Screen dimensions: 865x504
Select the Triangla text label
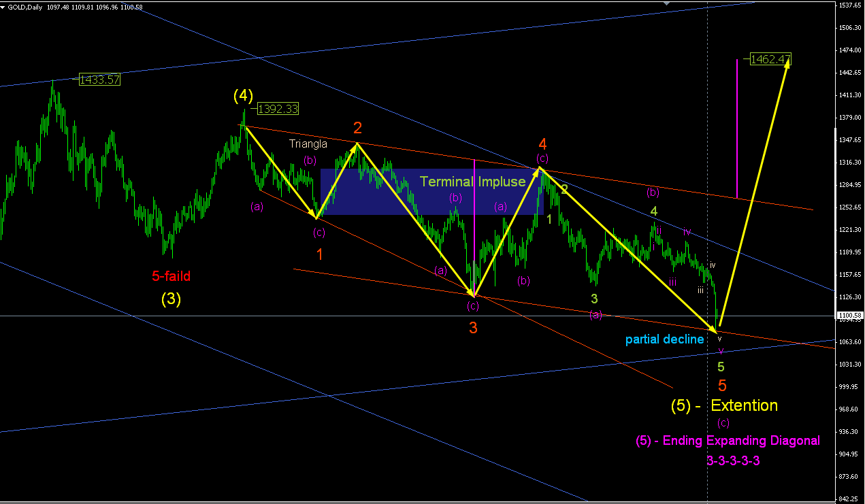[x=308, y=144]
